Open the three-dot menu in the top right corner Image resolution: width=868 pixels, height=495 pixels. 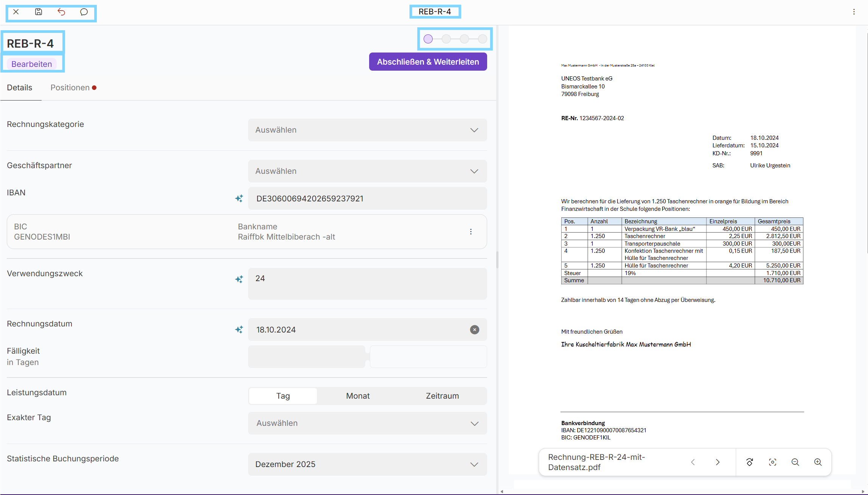854,12
